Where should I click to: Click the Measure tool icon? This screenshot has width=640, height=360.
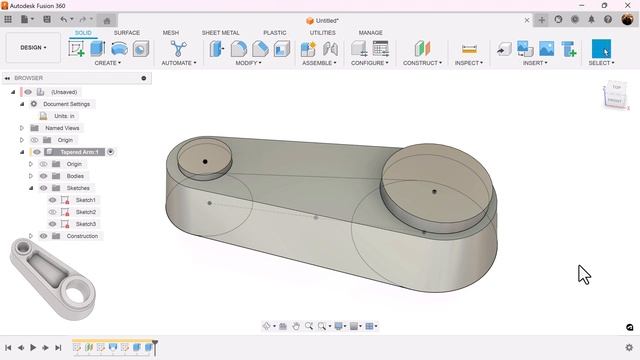469,49
